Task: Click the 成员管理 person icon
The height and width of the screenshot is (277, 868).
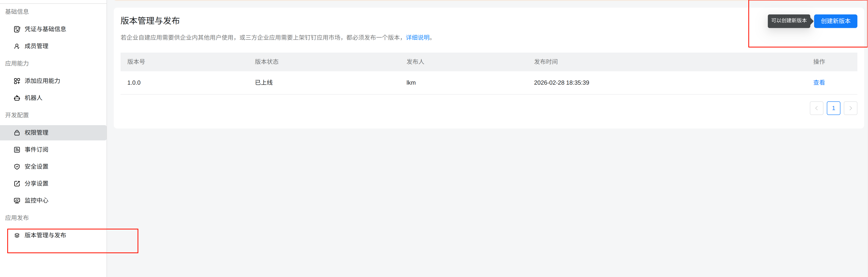Action: [17, 46]
